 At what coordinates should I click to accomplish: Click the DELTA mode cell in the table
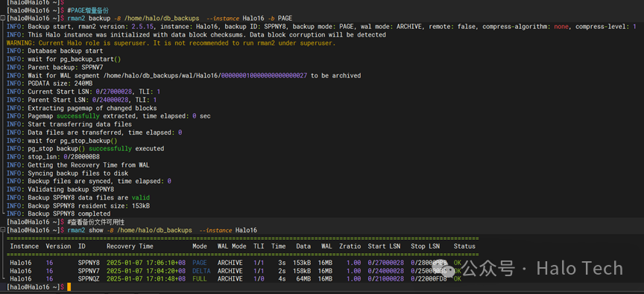(x=201, y=271)
